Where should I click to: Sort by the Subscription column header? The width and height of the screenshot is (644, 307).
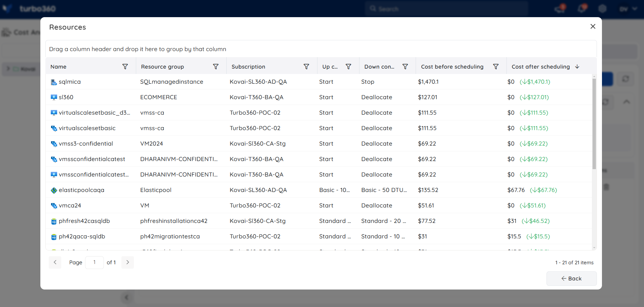(249, 67)
